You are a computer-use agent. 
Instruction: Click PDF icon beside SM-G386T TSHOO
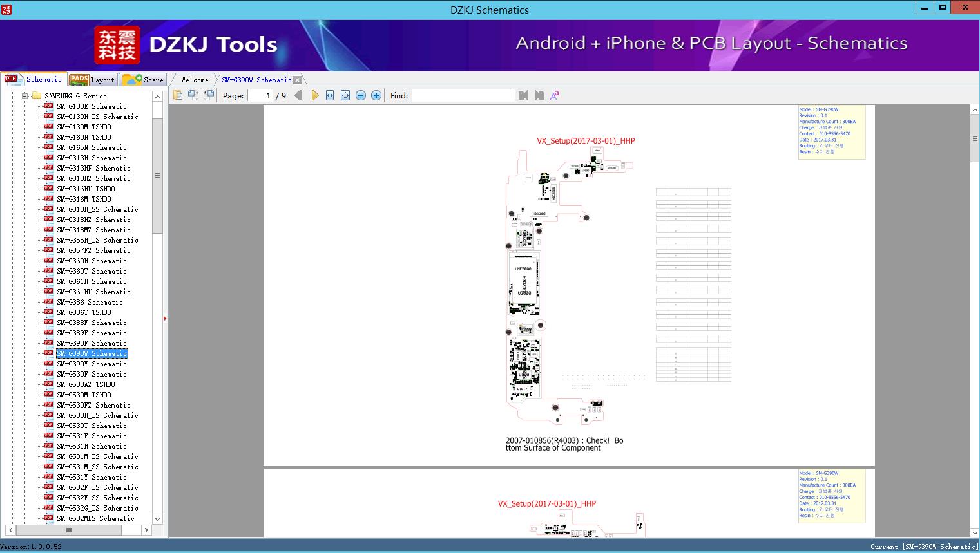click(48, 312)
